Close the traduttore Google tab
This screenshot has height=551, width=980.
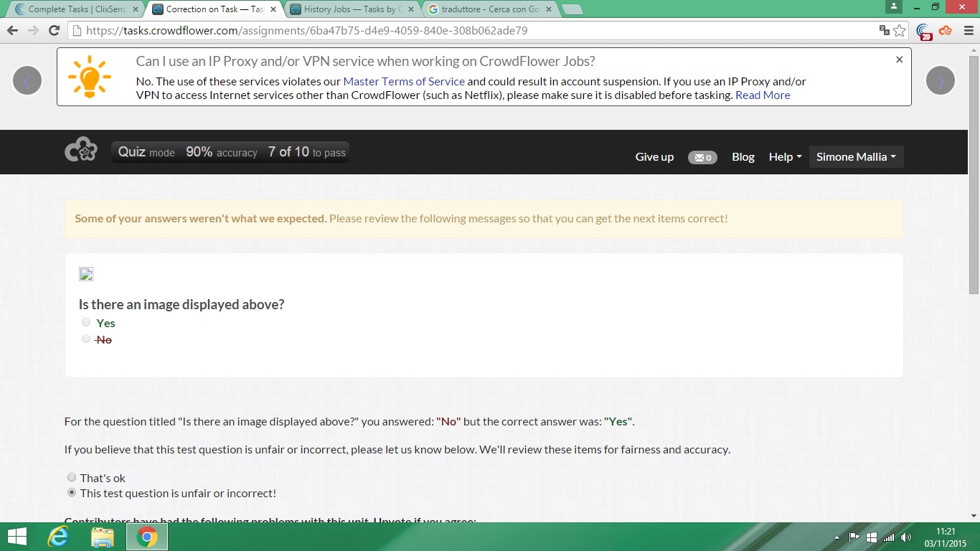549,9
